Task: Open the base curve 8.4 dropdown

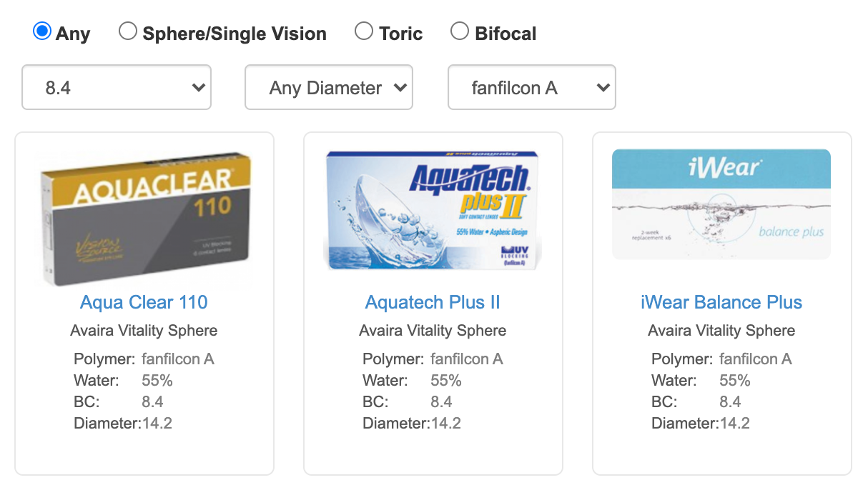Action: (116, 87)
